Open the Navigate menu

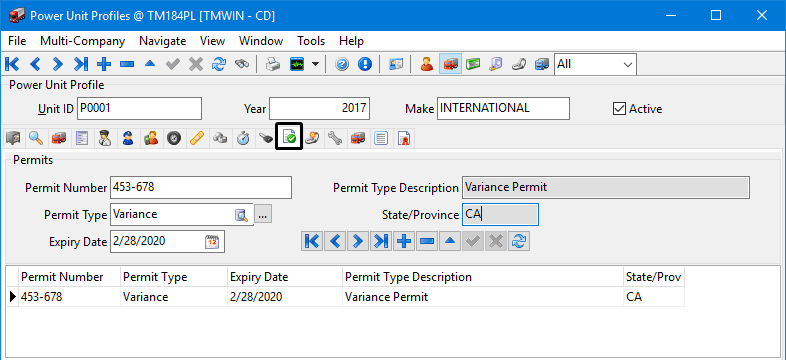(162, 41)
